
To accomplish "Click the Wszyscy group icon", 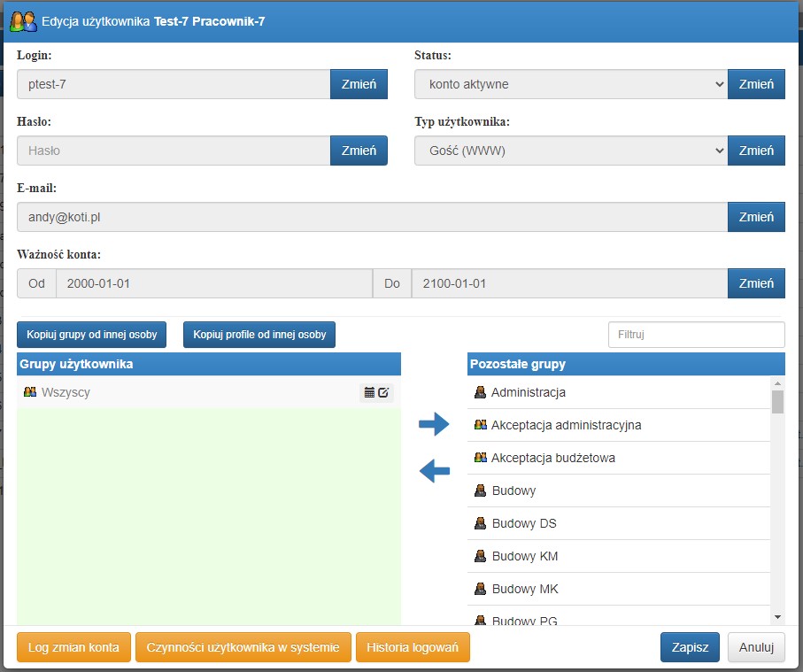I will 30,392.
